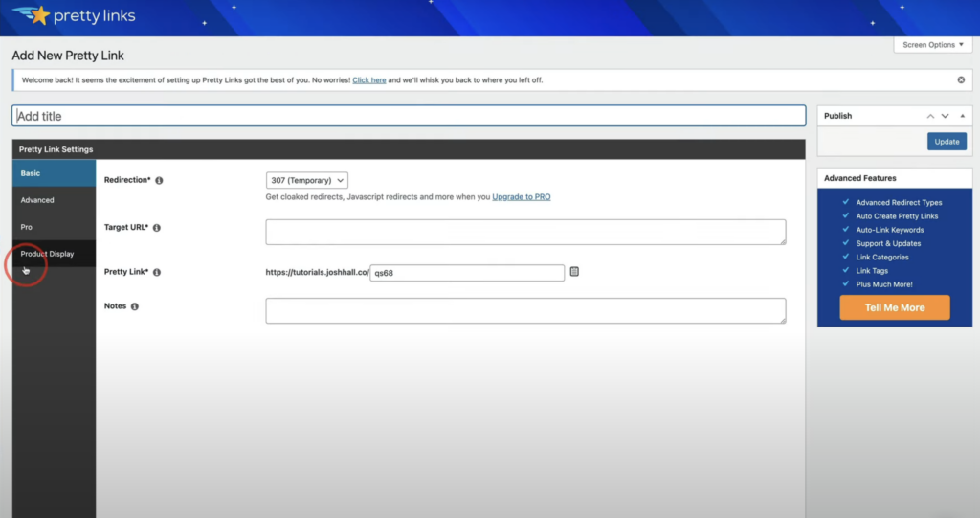The width and height of the screenshot is (980, 518).
Task: Click the Advanced Redirect Types feature text
Action: click(899, 203)
